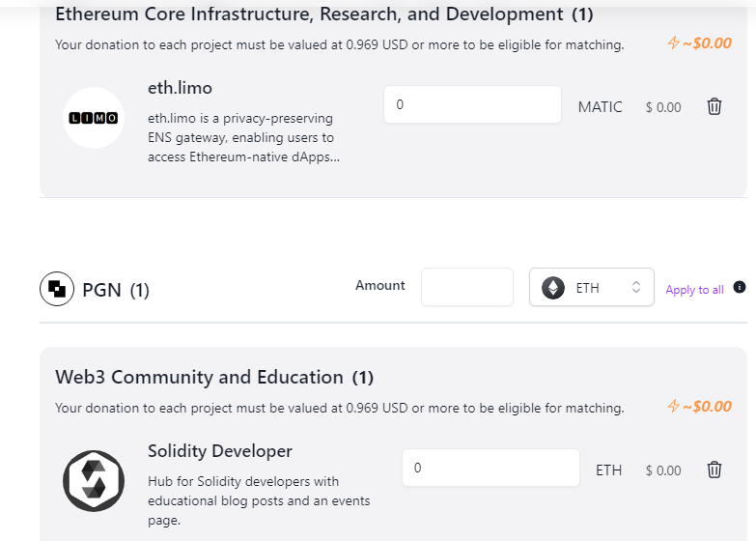Click lightning matching estimate for Web3 Community round
Screen dimensions: 756x541
700,407
